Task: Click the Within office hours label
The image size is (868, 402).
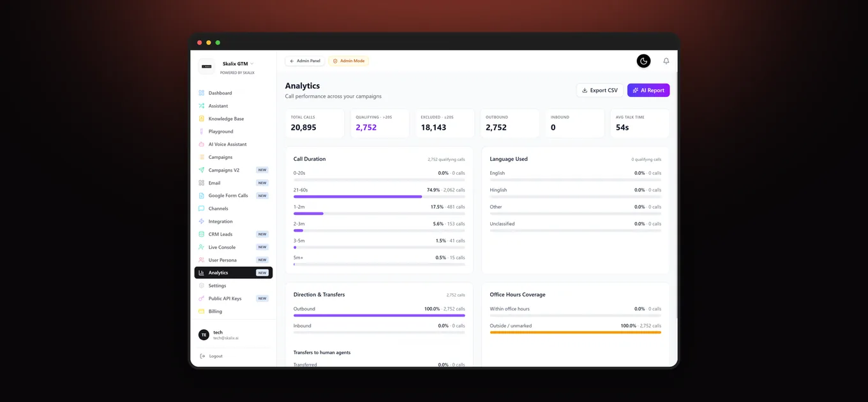Action: 510,309
